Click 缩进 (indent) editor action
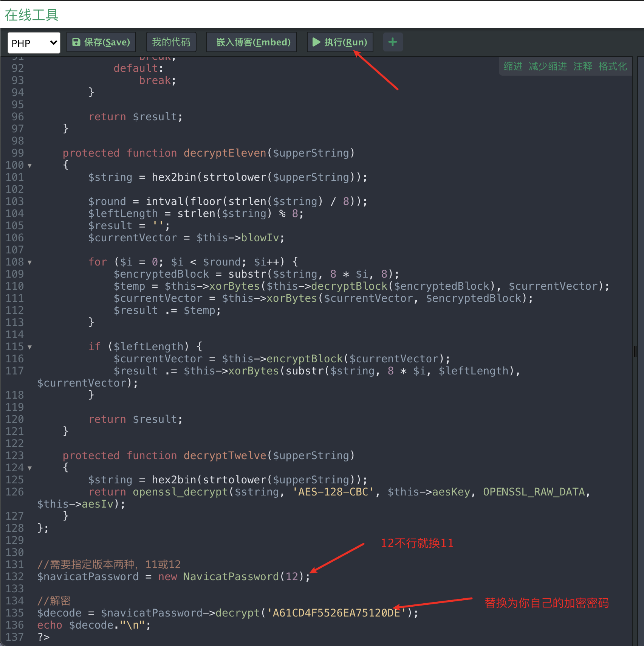 coord(513,67)
